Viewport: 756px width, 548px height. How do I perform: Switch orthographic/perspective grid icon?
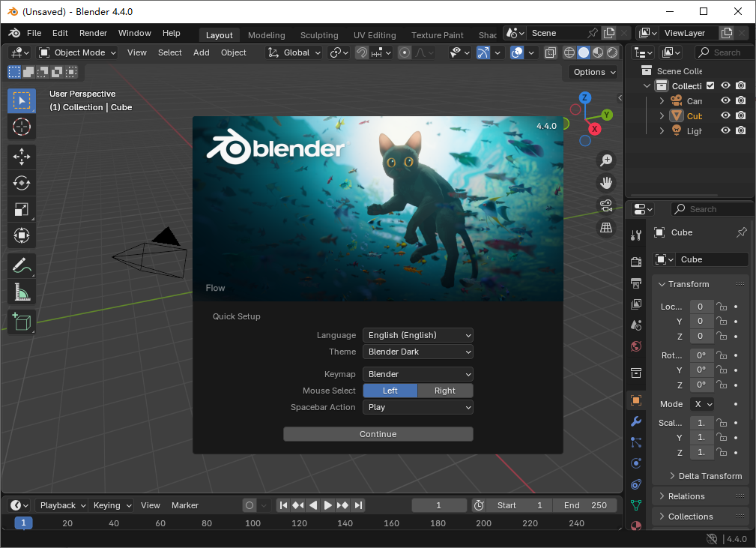(606, 228)
